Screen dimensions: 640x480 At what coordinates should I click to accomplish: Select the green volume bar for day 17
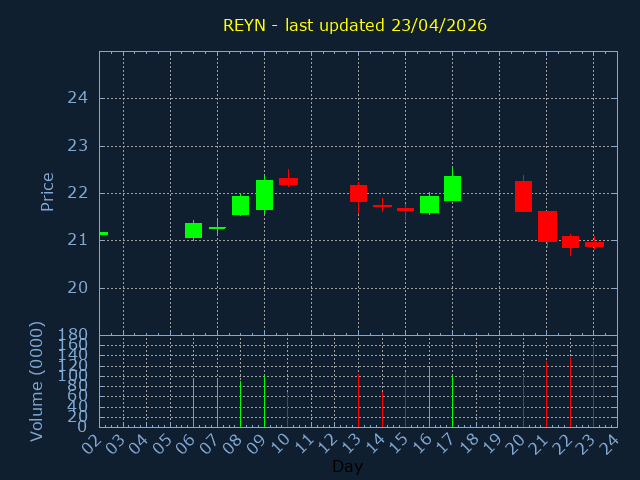tap(452, 401)
